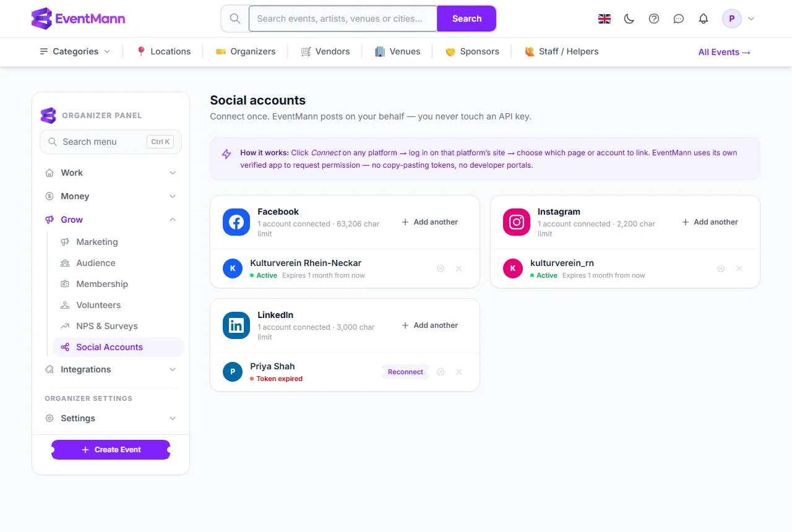792x532 pixels.
Task: Open the help question mark icon
Action: point(654,19)
